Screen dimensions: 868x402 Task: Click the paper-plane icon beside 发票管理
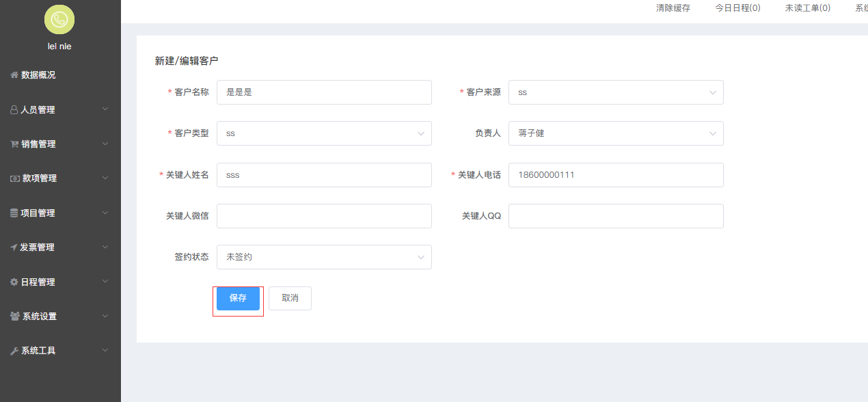coord(14,247)
